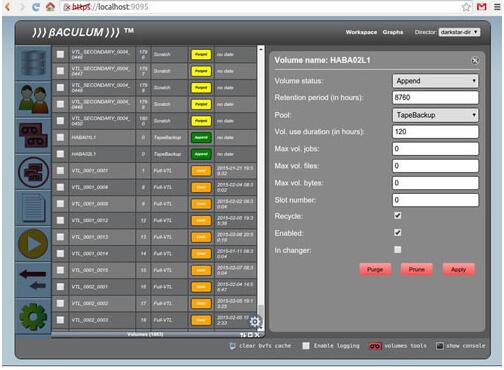Click the play-arrow run job icon
Viewport: 504px width, 370px height.
(33, 244)
